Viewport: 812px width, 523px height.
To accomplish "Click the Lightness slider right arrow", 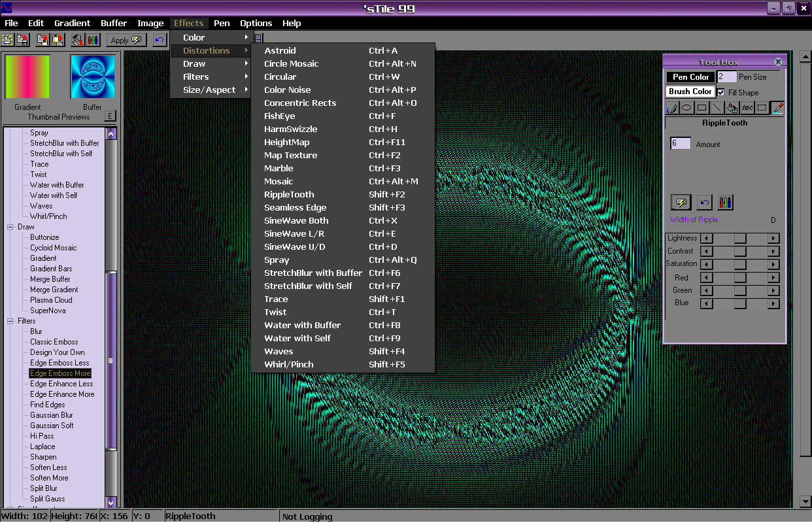I will [773, 239].
